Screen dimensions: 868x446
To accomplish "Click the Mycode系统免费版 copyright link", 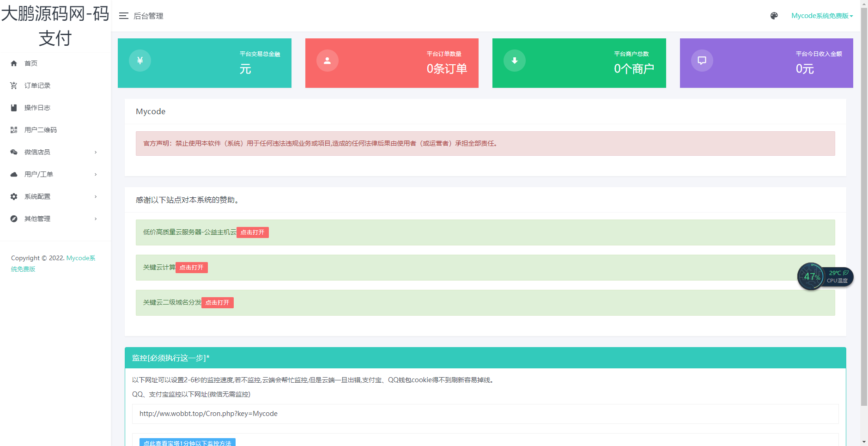I will tap(80, 258).
